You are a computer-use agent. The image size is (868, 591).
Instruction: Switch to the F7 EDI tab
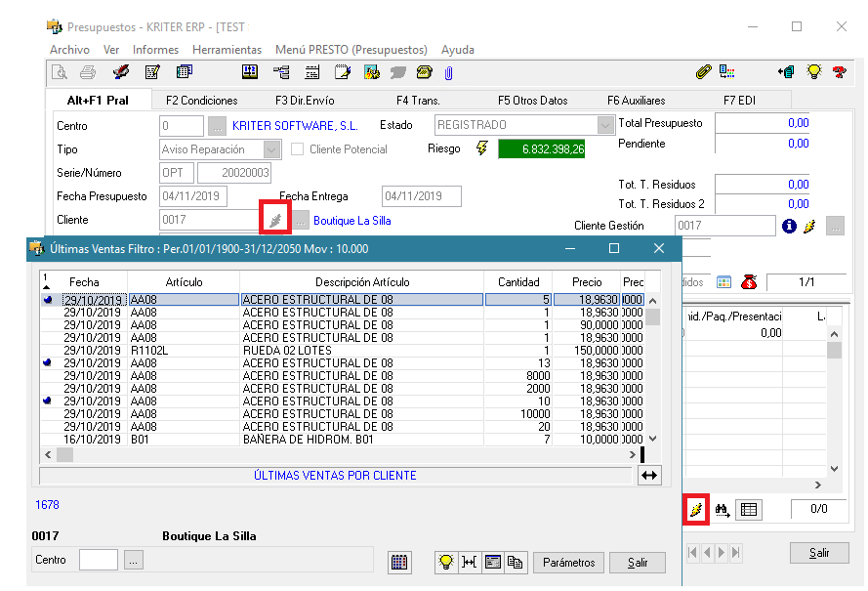[x=739, y=101]
